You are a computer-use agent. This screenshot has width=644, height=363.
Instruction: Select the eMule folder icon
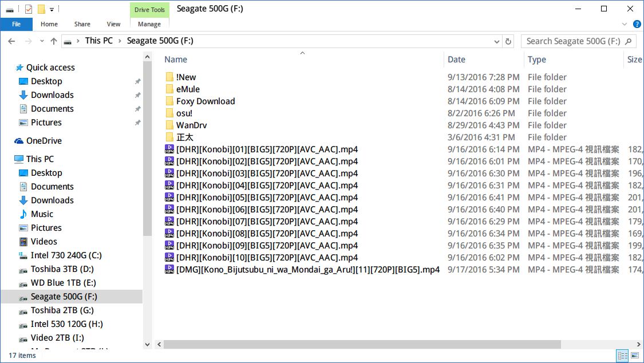[x=169, y=89]
